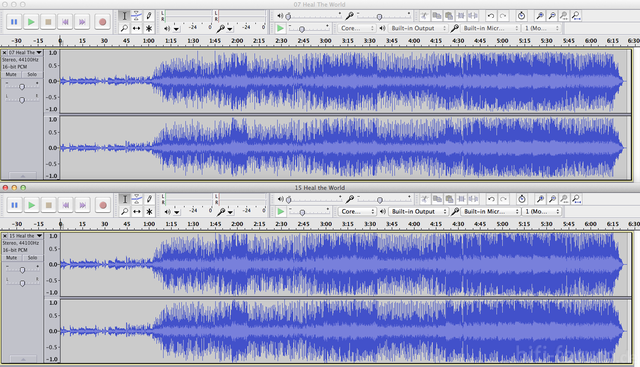Open Built-in Micr input dropdown in 07 window
Screen dimensions: 640x367
[x=490, y=28]
